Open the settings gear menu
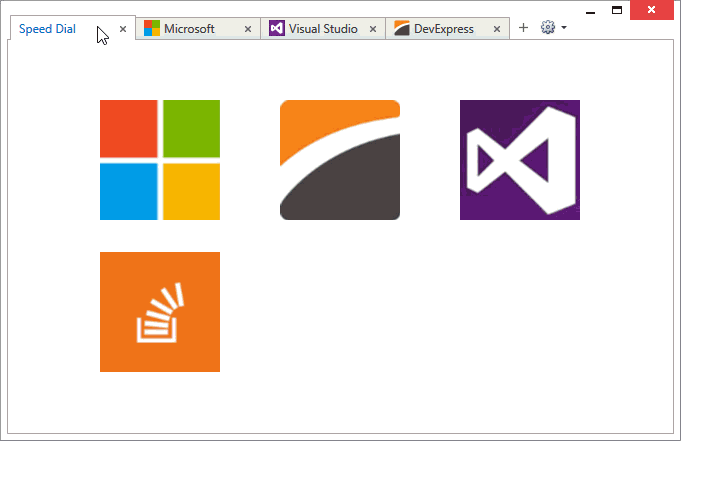720x480 pixels. (x=548, y=28)
